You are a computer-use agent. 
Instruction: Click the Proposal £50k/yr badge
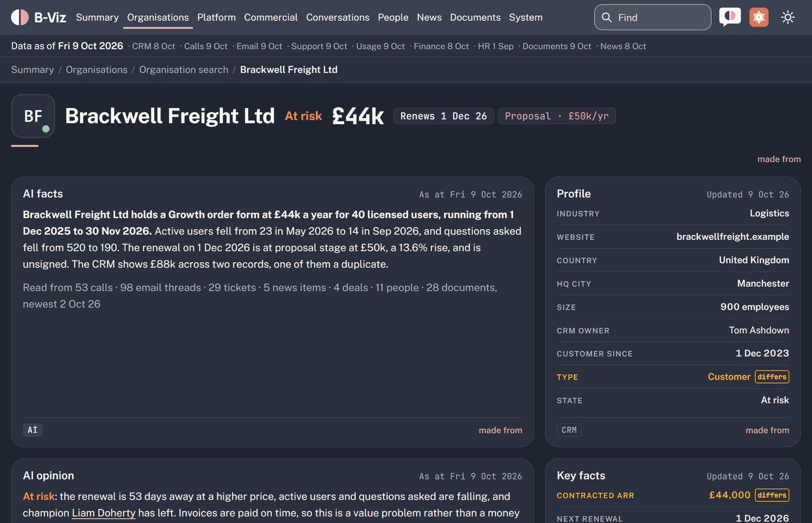557,116
